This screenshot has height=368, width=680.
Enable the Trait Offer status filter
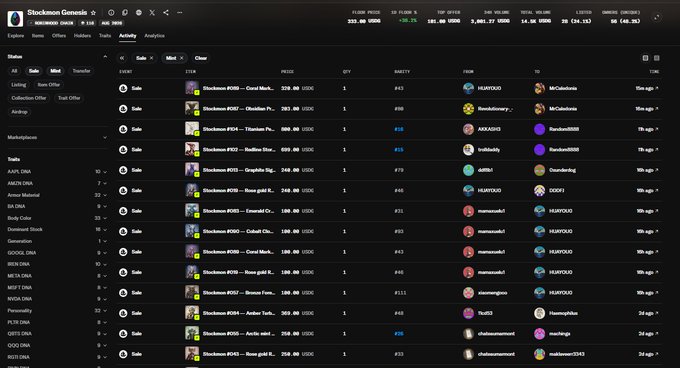[69, 98]
